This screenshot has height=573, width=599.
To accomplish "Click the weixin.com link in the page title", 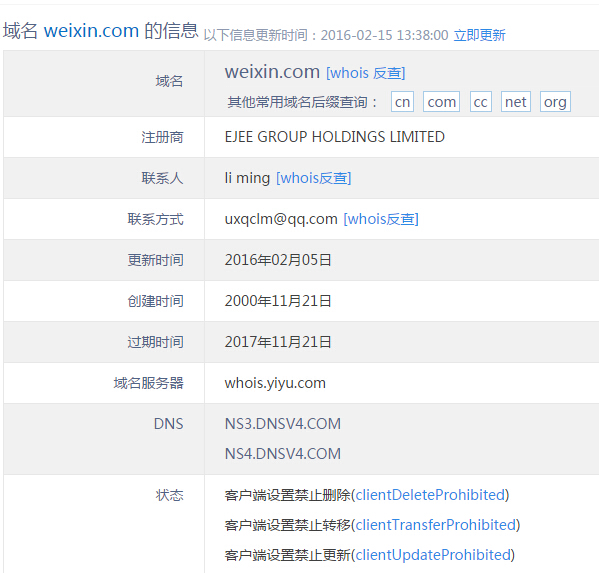I will [x=91, y=31].
